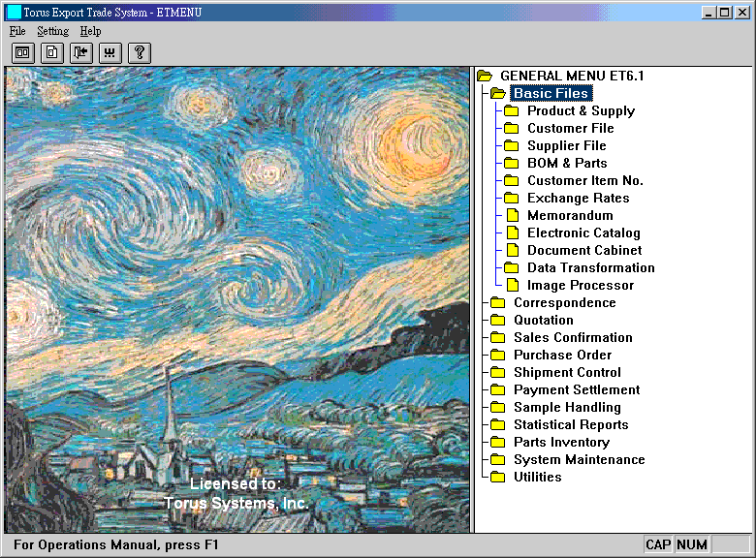Click the Payment Settlement folder icon
756x558 pixels.
point(497,389)
